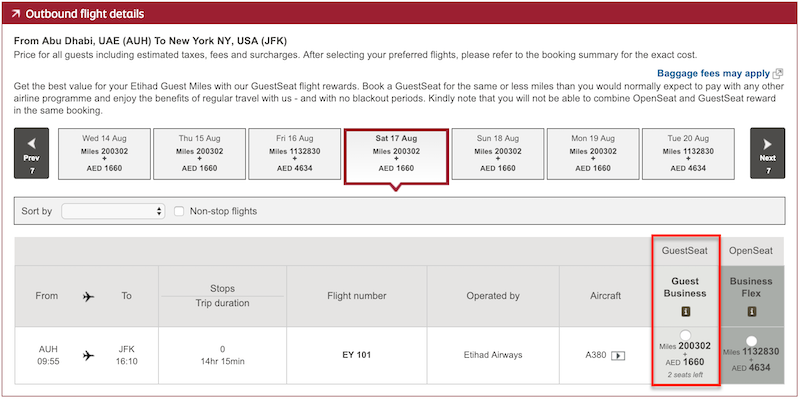
Task: Click the Outbound flight details heading
Action: pyautogui.click(x=85, y=14)
